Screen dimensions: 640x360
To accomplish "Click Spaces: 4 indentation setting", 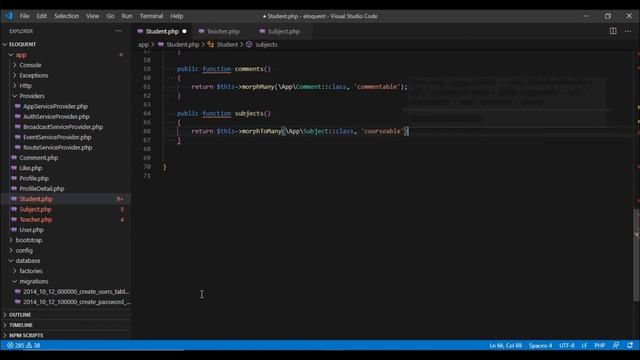I will click(540, 345).
